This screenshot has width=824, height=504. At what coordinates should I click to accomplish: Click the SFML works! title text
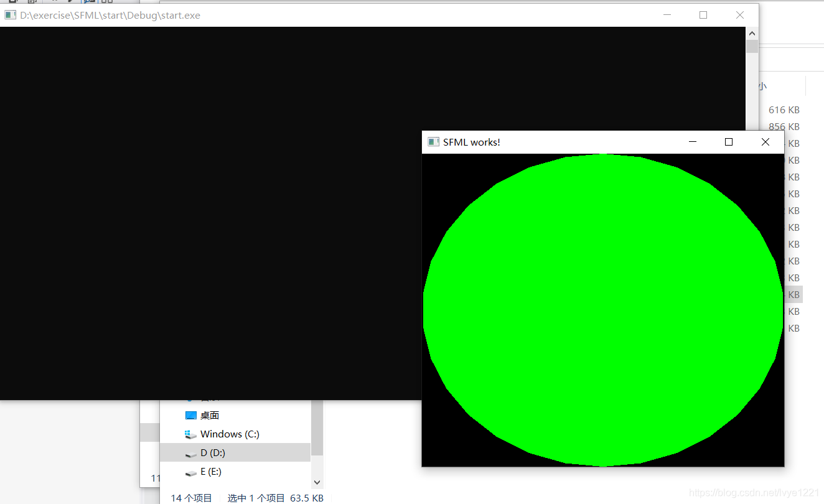click(x=472, y=142)
